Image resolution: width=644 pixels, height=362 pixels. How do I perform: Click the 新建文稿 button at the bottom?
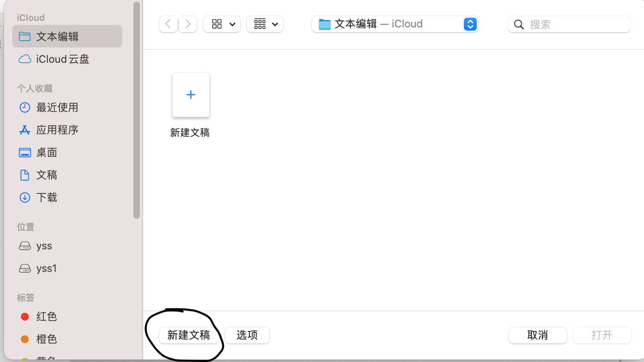[x=189, y=335]
